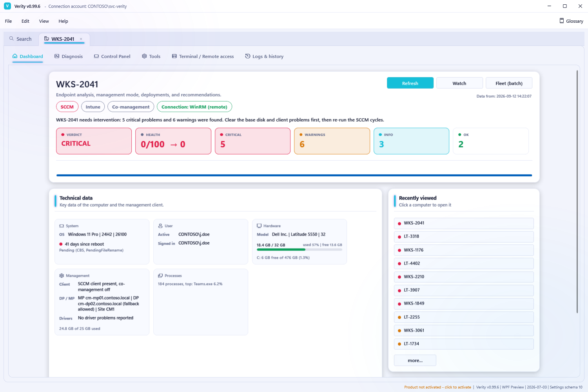Open Terminal / Remote access tab
This screenshot has width=588, height=392.
tap(203, 56)
